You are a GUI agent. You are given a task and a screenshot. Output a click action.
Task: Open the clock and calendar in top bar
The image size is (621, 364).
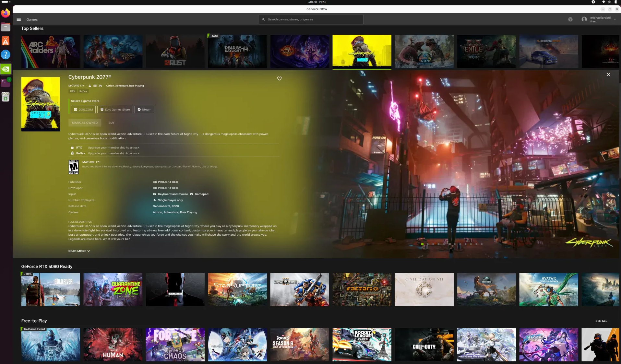[317, 2]
